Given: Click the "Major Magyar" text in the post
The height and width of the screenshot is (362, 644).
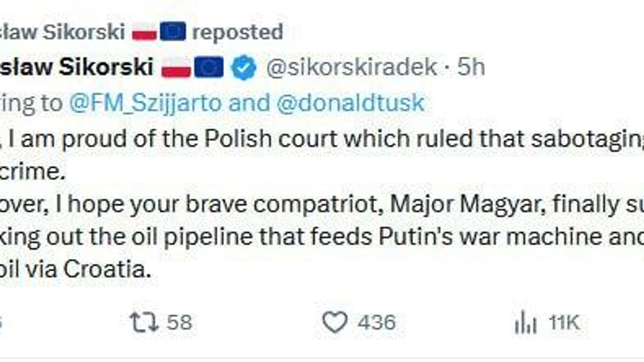Looking at the screenshot, I should (467, 204).
